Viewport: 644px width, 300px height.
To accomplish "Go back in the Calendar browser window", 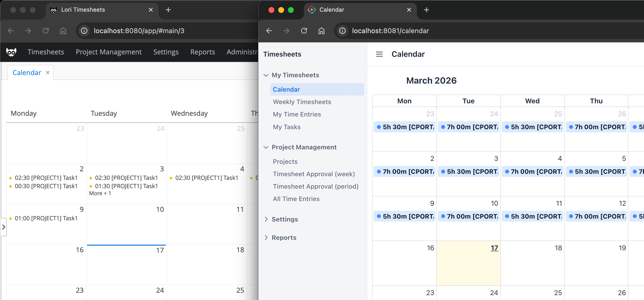I will coord(269,30).
